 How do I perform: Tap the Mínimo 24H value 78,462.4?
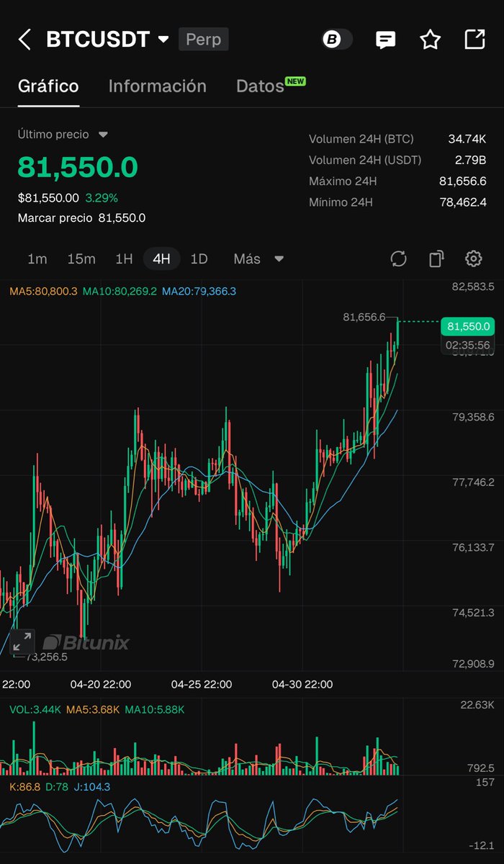coord(463,202)
